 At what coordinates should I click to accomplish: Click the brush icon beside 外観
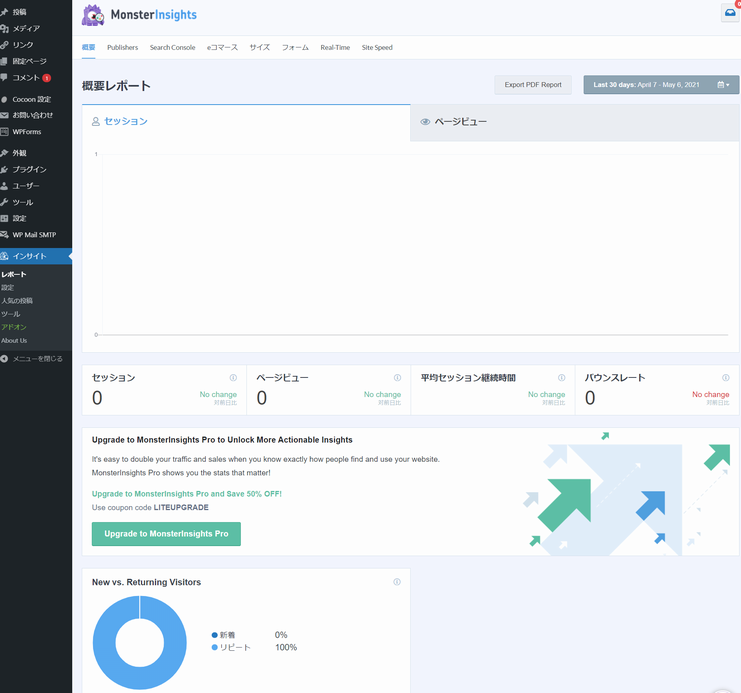(5, 153)
